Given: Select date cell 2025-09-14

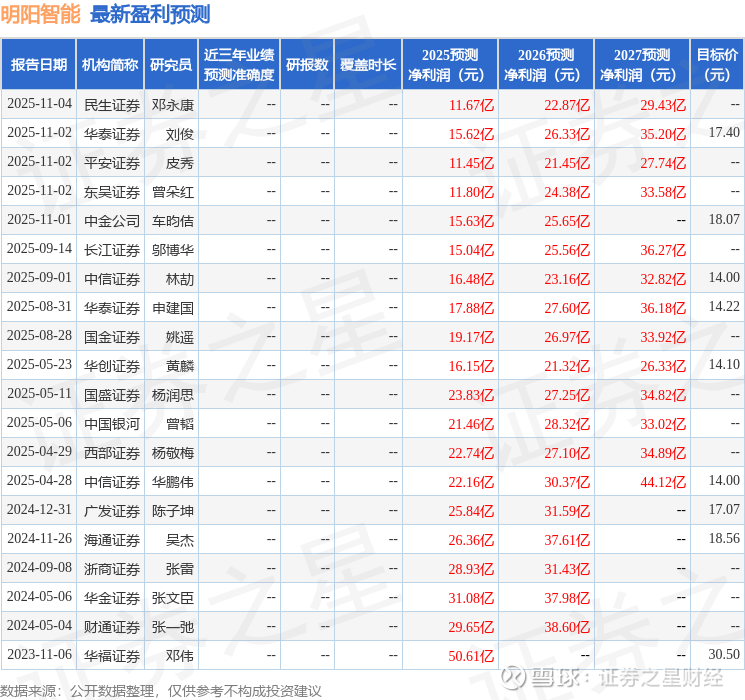Looking at the screenshot, I should (x=39, y=249).
